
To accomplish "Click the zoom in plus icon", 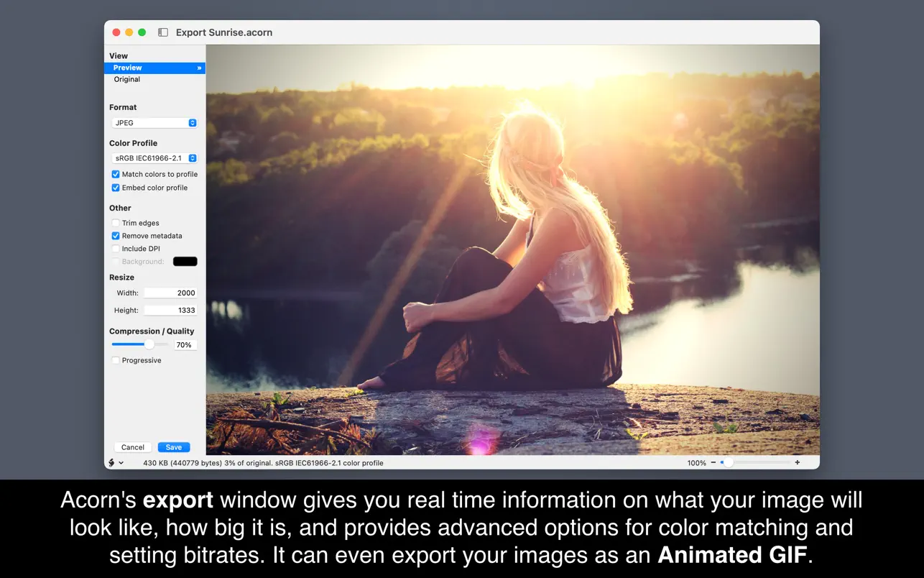I will (798, 463).
